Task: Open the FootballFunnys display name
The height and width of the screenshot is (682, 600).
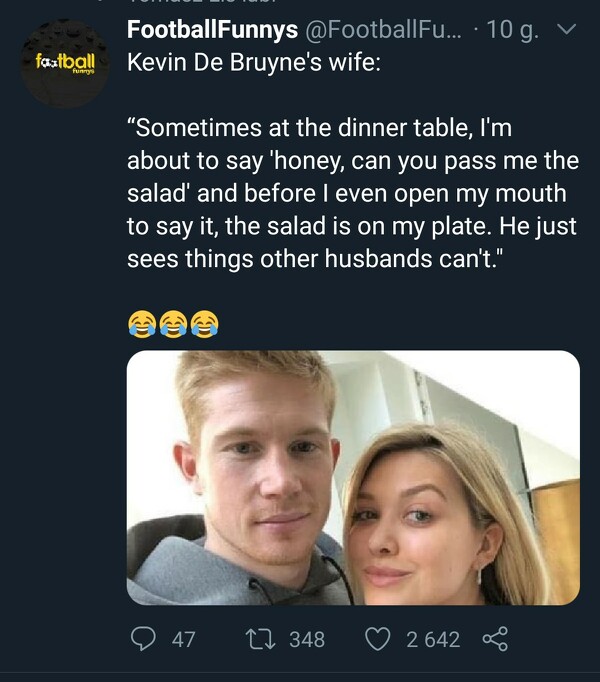Action: 212,31
